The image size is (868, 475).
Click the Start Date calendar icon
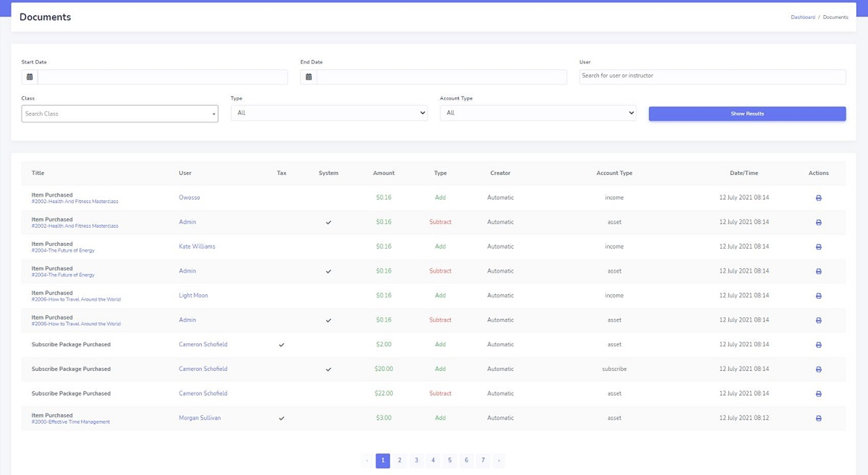30,77
